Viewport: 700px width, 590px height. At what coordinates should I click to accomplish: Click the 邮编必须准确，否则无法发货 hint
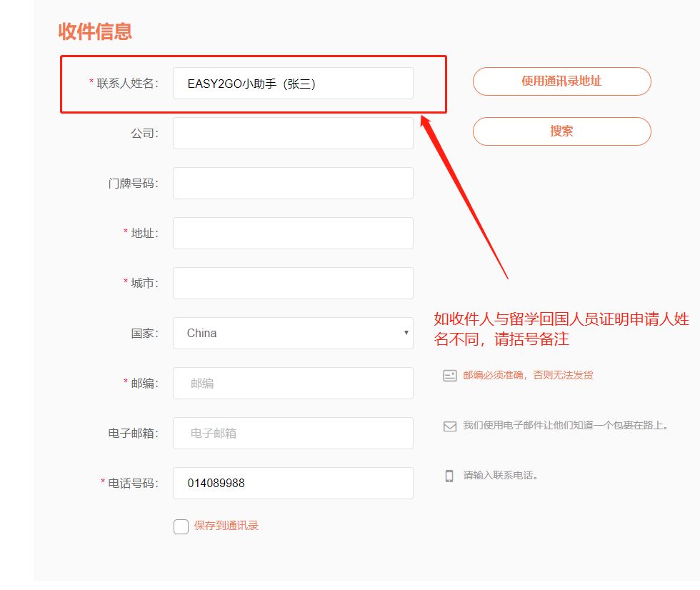click(528, 375)
